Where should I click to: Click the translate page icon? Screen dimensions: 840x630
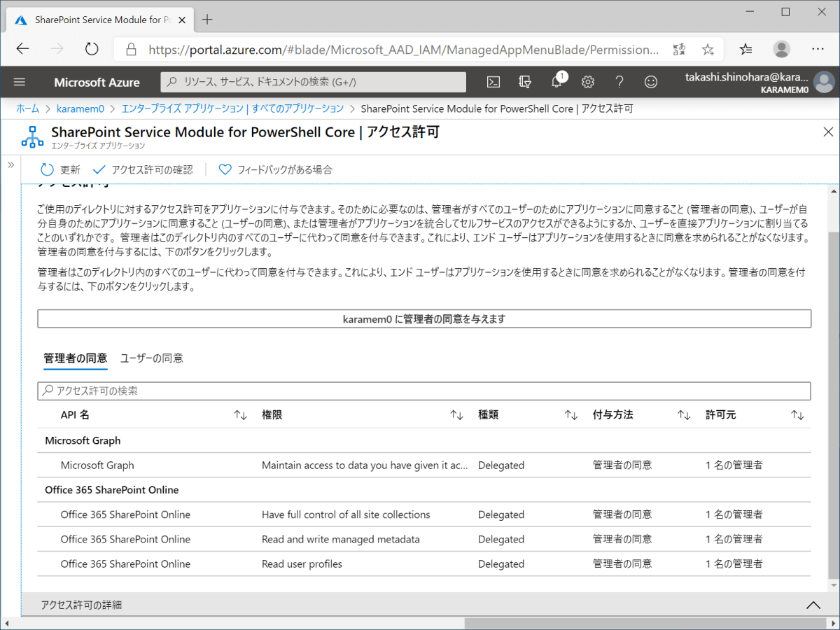click(679, 49)
